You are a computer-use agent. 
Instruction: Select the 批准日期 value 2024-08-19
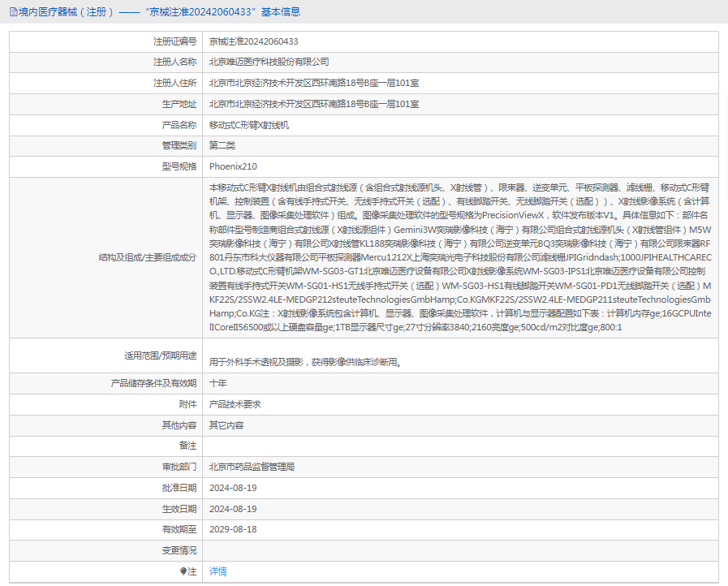pos(233,488)
